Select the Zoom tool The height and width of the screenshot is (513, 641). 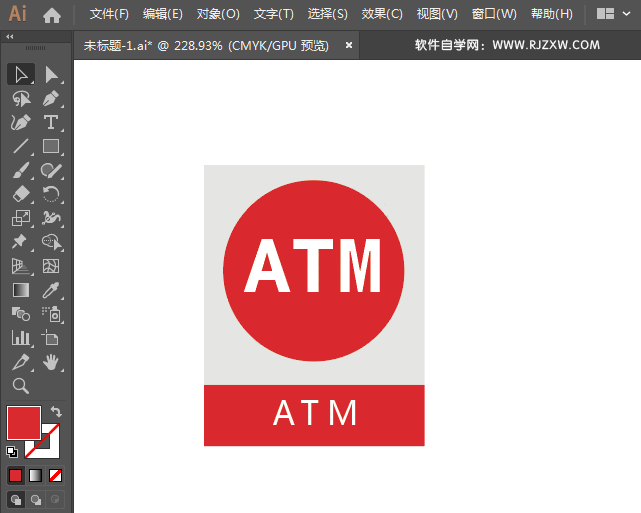21,386
